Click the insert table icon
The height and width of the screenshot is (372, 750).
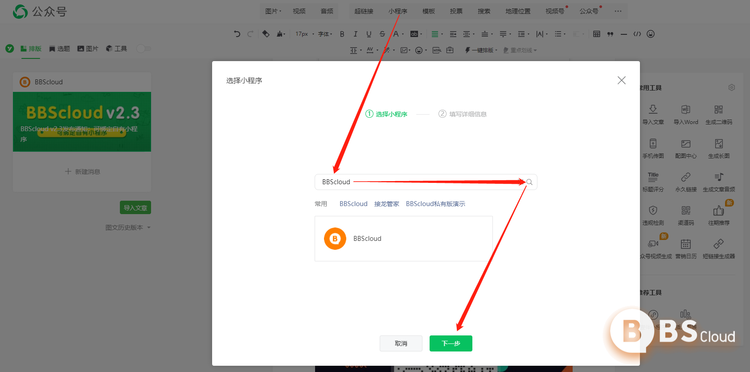[596, 34]
